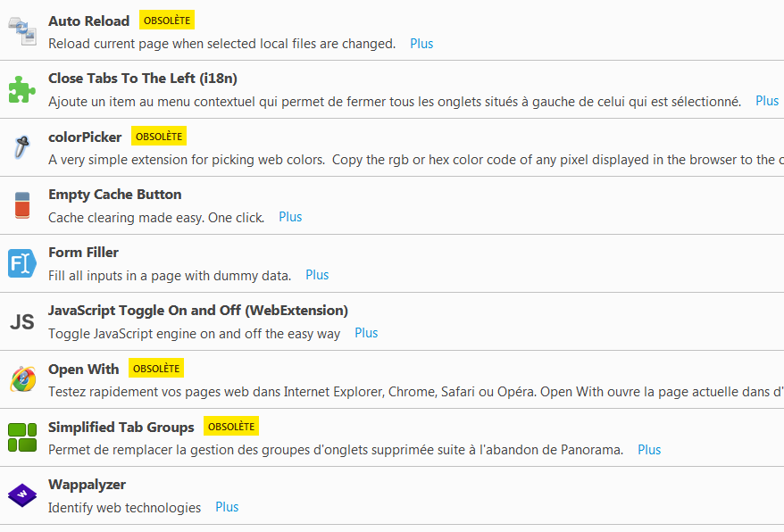Click the Simplified Tab Groups green icon
Screen dimensions: 784x532
(22, 437)
